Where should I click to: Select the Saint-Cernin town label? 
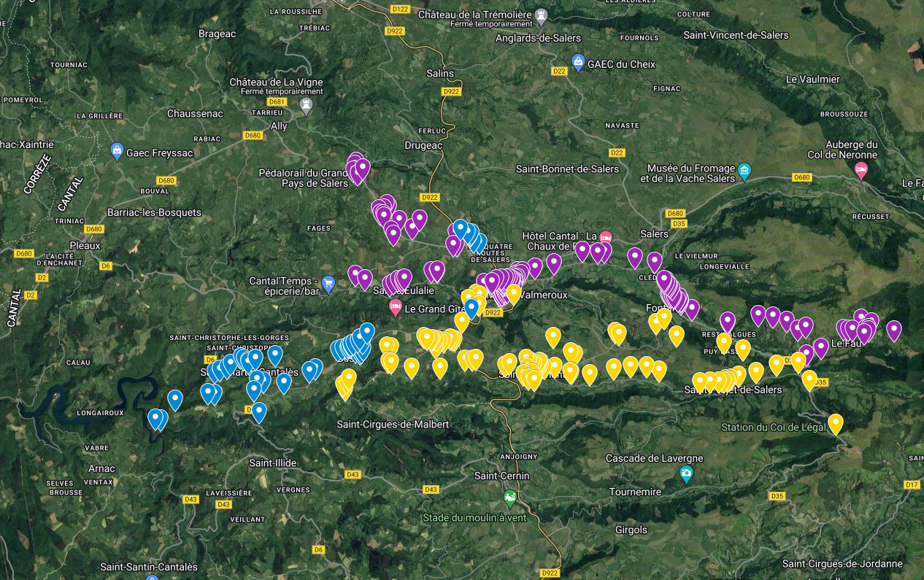click(502, 476)
